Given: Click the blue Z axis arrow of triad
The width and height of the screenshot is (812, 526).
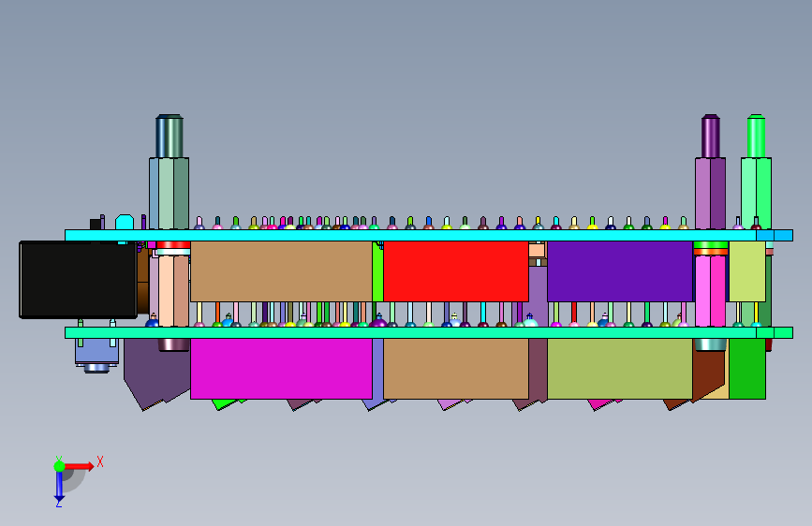Looking at the screenshot, I should pyautogui.click(x=59, y=487).
